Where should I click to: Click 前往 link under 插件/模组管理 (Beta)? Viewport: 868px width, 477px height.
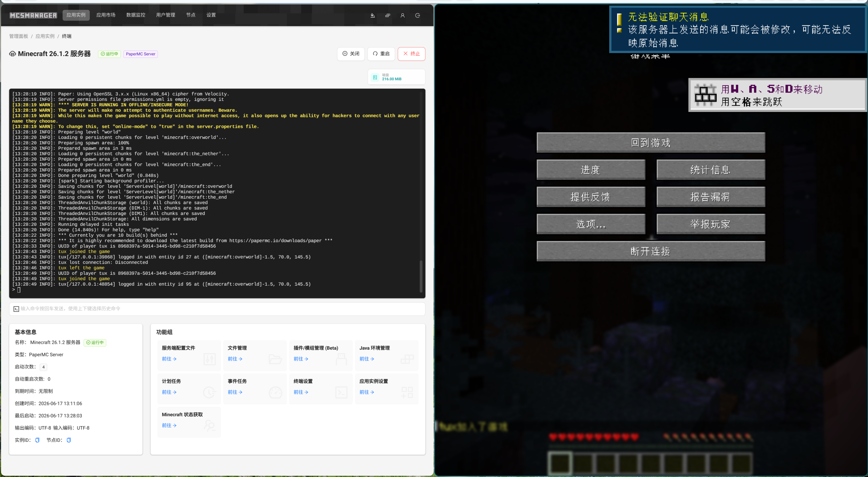301,359
